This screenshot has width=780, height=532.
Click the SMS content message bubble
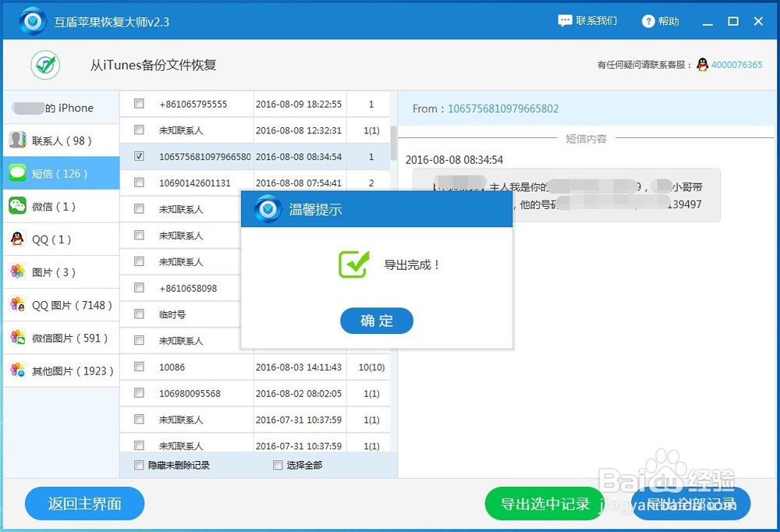(x=566, y=195)
